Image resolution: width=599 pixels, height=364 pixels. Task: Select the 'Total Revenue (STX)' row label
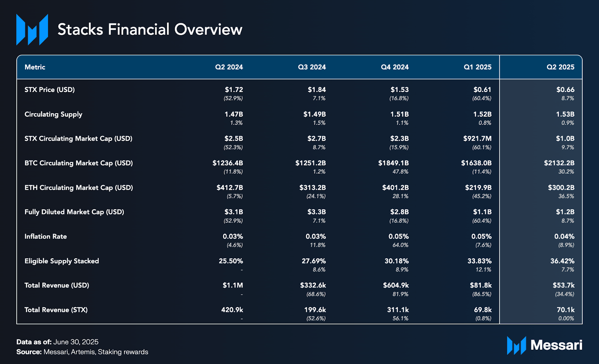point(56,310)
